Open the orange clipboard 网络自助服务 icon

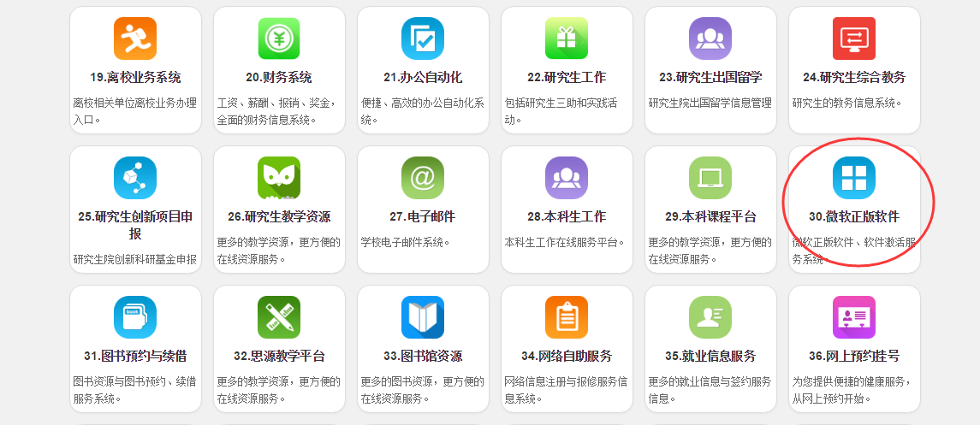tap(567, 317)
